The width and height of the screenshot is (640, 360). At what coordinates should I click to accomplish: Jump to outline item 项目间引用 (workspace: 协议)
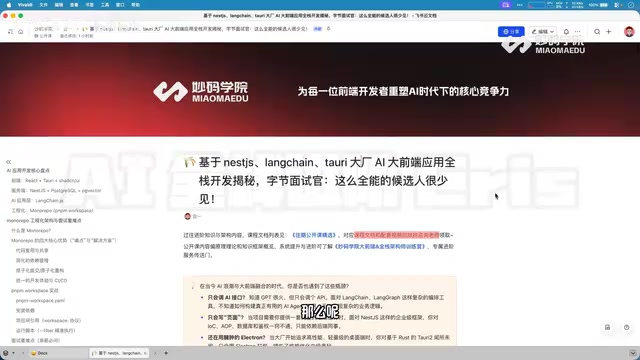(48, 320)
